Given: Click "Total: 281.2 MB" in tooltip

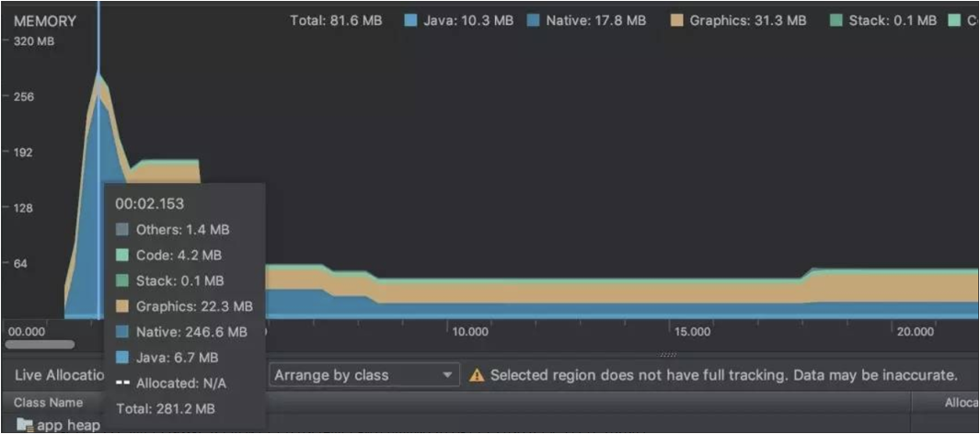Looking at the screenshot, I should coord(166,409).
